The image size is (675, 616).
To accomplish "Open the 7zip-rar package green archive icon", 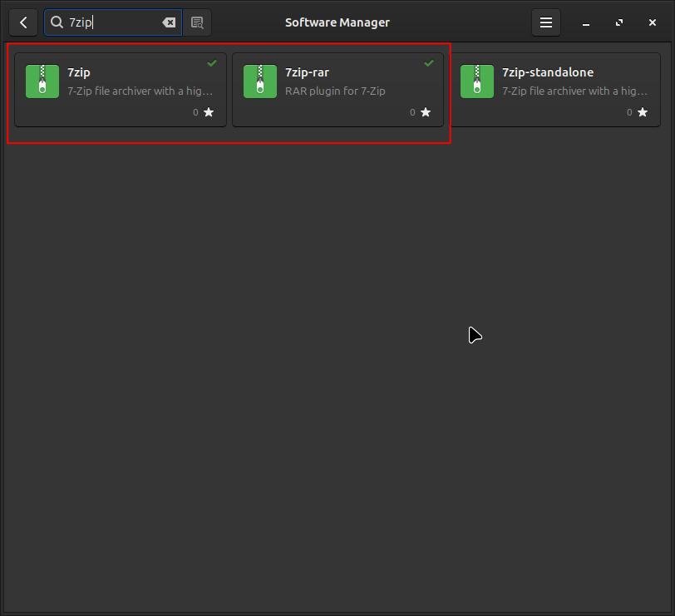I will pyautogui.click(x=260, y=81).
